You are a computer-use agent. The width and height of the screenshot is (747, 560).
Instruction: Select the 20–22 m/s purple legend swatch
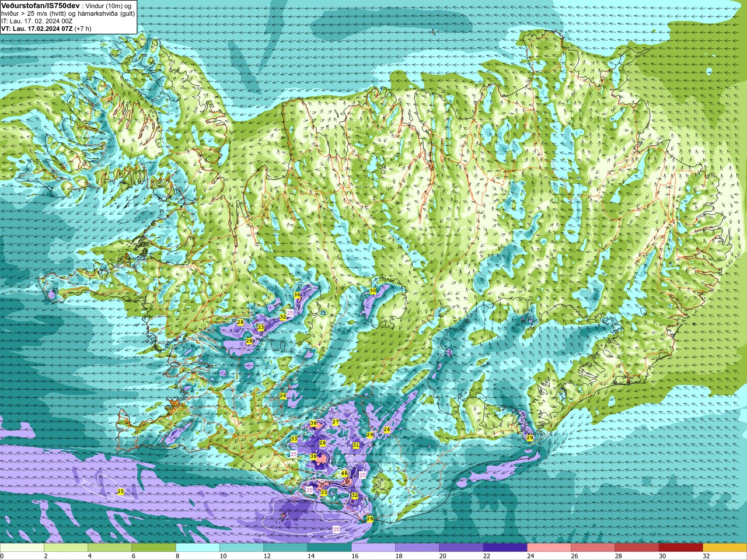pos(461,548)
